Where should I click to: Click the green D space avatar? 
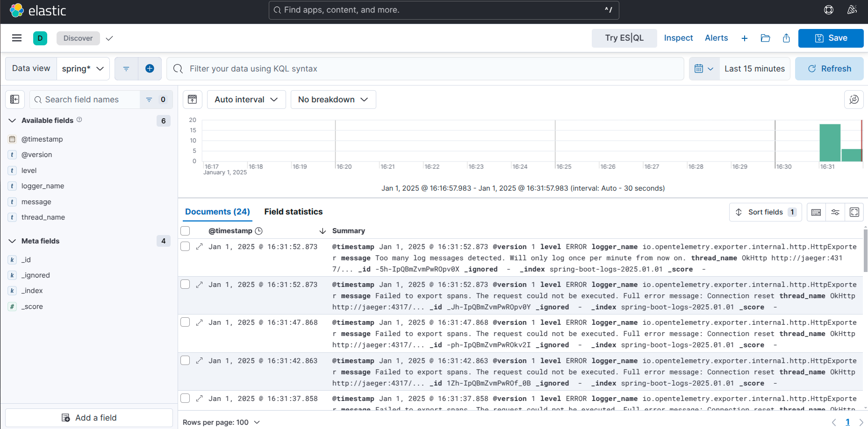pyautogui.click(x=40, y=38)
